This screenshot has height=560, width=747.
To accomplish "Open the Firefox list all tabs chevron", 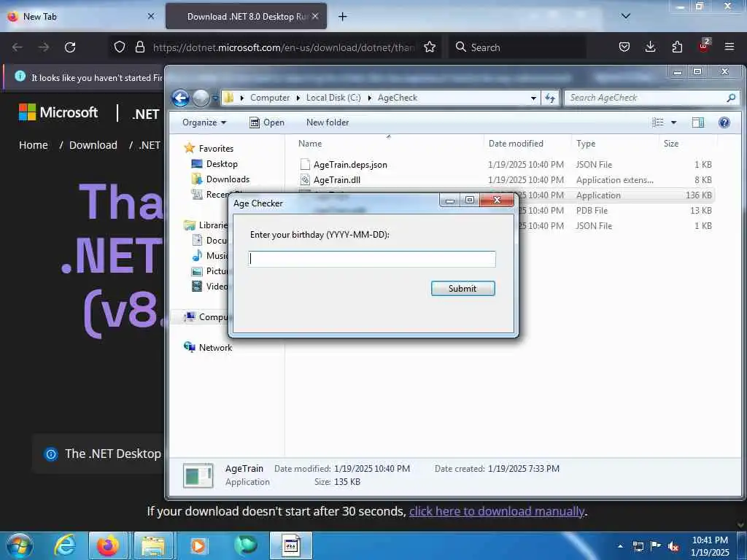I will pos(625,16).
